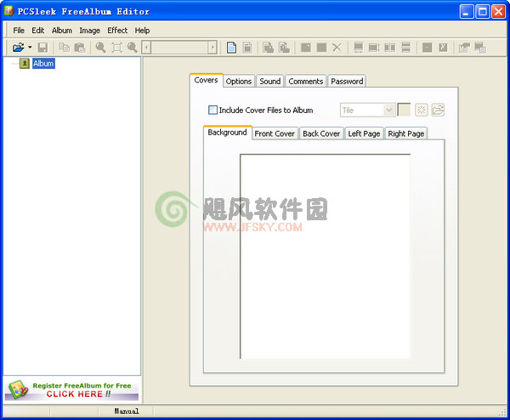Click the background color swatch beside Tile
The height and width of the screenshot is (420, 510).
pos(404,110)
